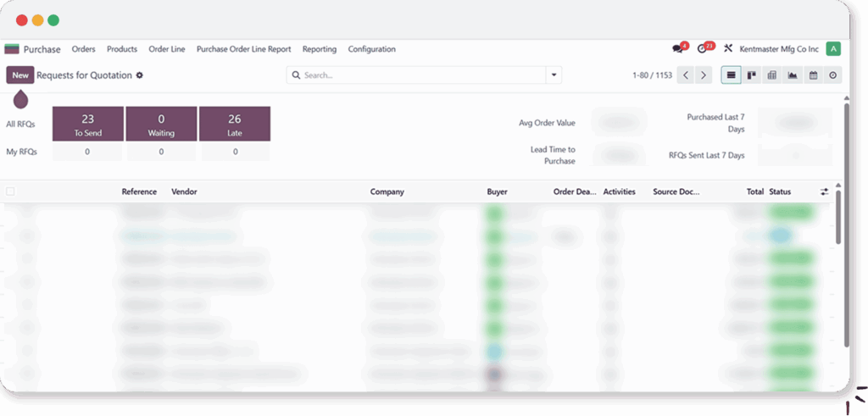This screenshot has height=416, width=868.
Task: Open the graph view
Action: [793, 75]
